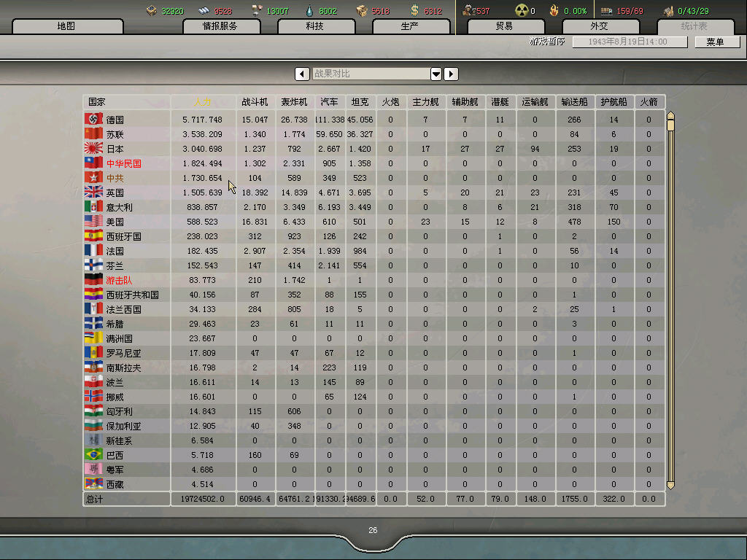
Task: Select the 法兰西国 row name
Action: [124, 309]
